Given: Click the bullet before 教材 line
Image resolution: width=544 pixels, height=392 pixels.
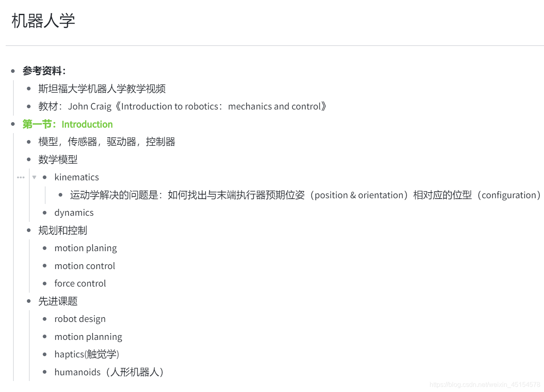Looking at the screenshot, I should pos(29,106).
